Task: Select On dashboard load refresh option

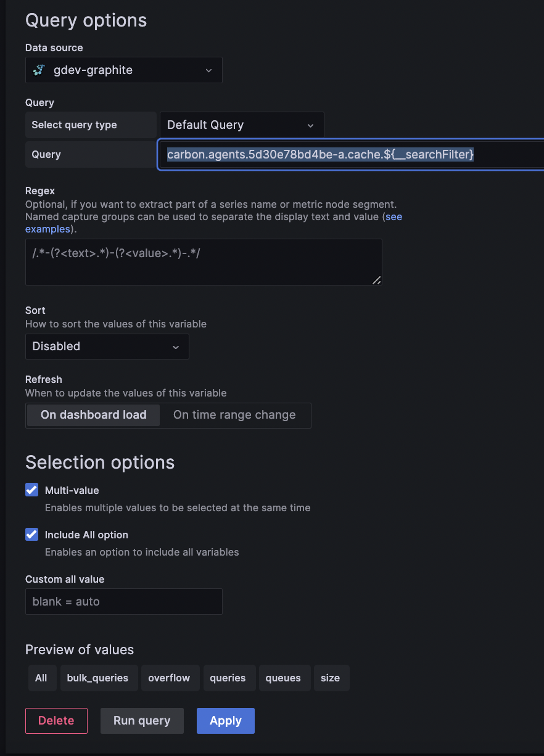Action: tap(92, 415)
